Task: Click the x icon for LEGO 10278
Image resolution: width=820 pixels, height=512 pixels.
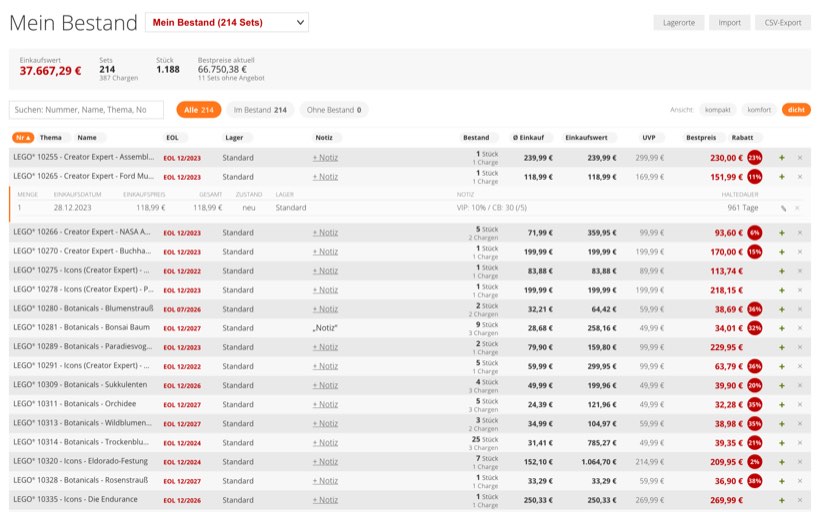Action: click(x=800, y=290)
